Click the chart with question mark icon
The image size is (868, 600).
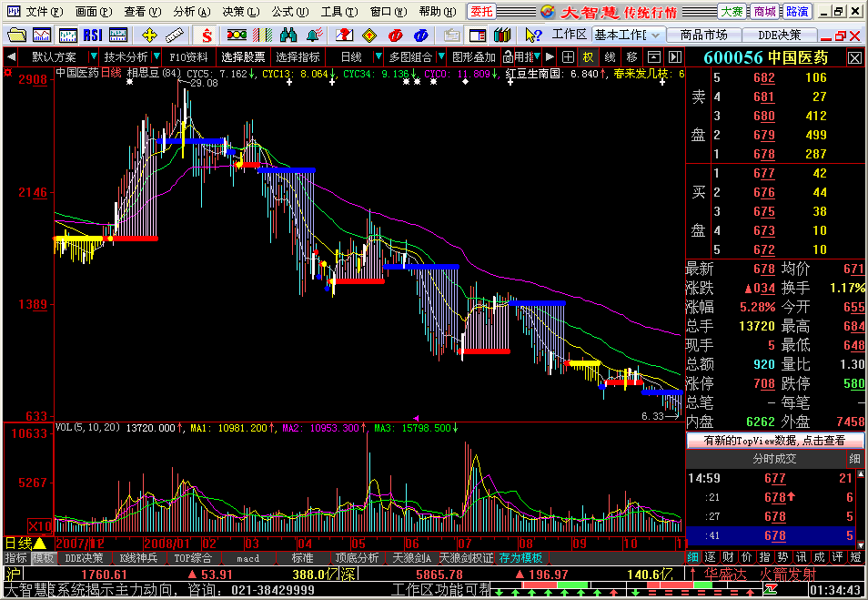[344, 36]
